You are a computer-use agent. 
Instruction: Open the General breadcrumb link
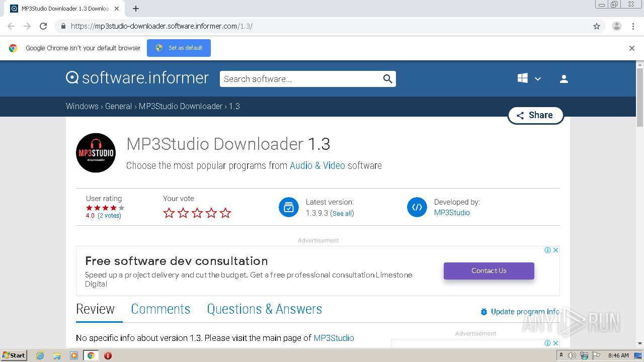tap(118, 106)
